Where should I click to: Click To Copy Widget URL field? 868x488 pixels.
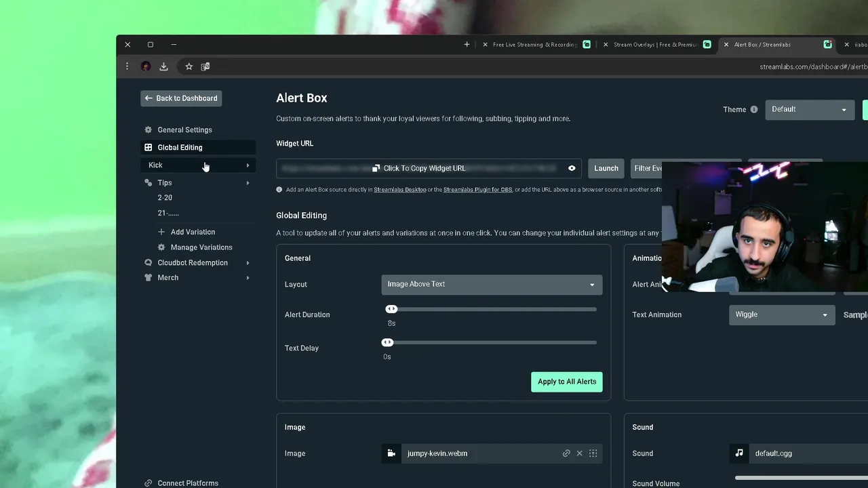(429, 168)
